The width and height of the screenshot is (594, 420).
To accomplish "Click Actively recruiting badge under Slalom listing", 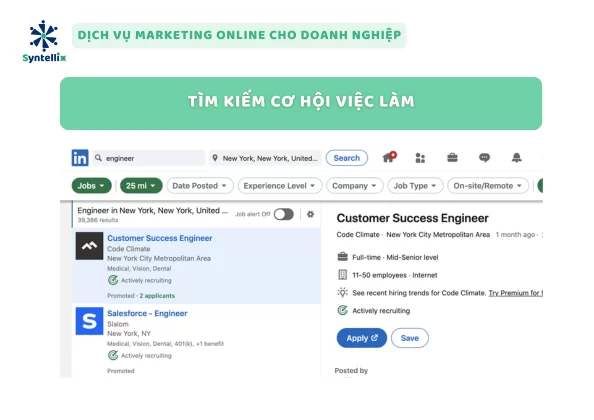I will point(139,356).
